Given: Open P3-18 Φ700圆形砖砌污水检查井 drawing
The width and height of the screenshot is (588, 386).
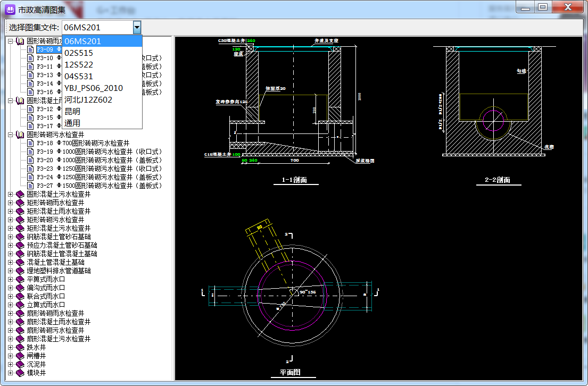Looking at the screenshot, I should [83, 143].
